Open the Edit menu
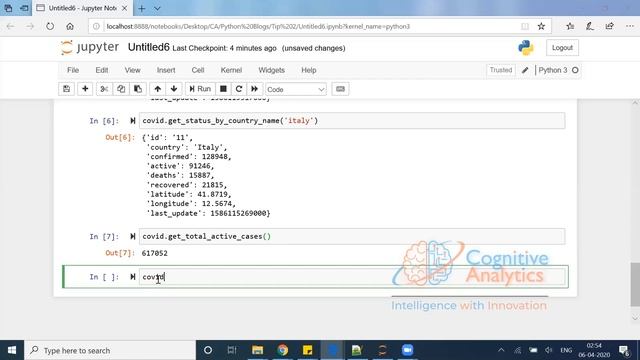The height and width of the screenshot is (360, 640). tap(102, 70)
